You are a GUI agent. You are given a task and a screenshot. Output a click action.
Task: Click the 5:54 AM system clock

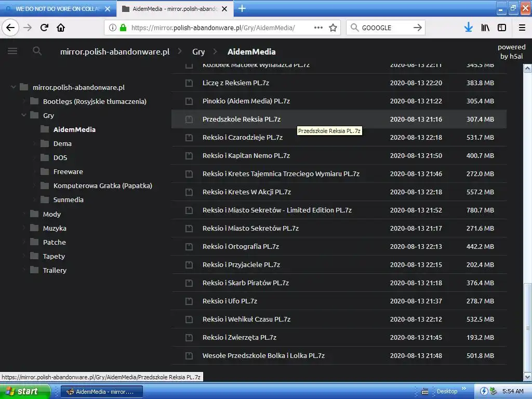pyautogui.click(x=513, y=391)
